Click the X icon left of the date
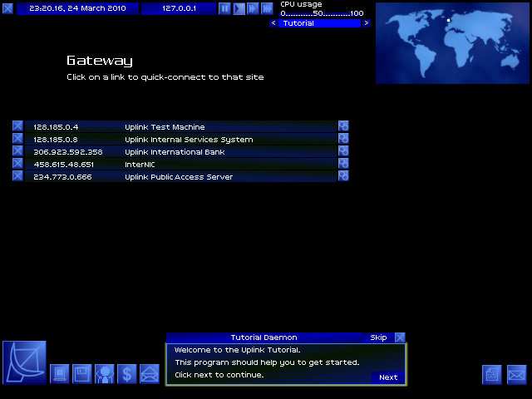Screen dimensions: 532x399 click(x=7, y=8)
